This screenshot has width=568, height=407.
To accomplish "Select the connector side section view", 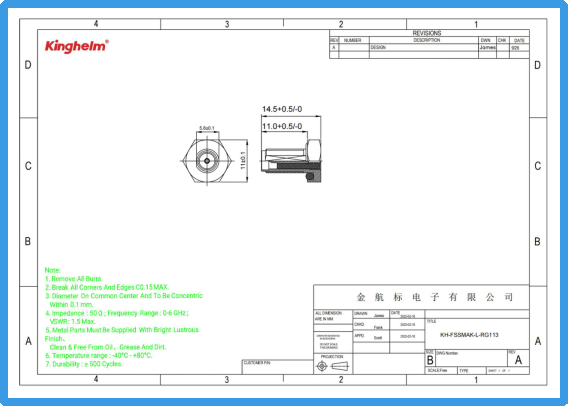I will coord(291,161).
